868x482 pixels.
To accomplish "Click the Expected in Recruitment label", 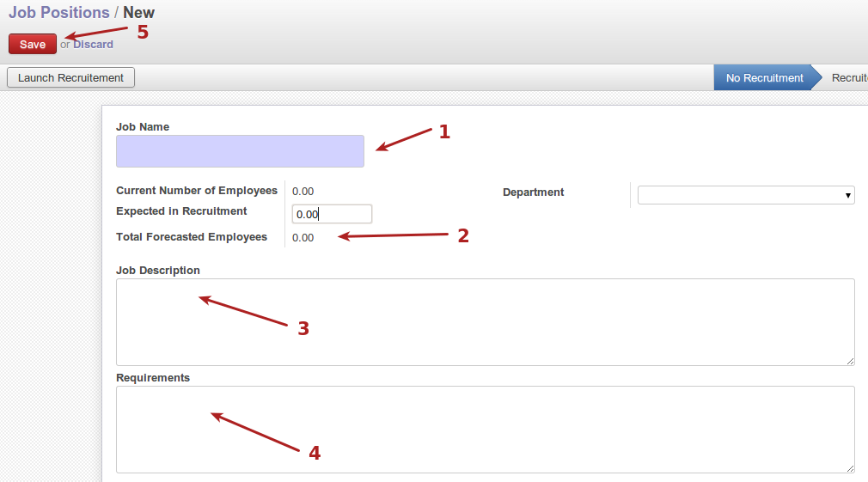I will point(181,211).
